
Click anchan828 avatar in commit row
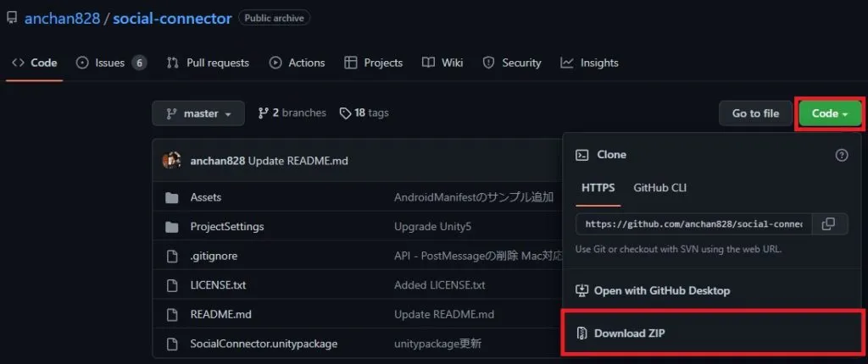point(172,161)
